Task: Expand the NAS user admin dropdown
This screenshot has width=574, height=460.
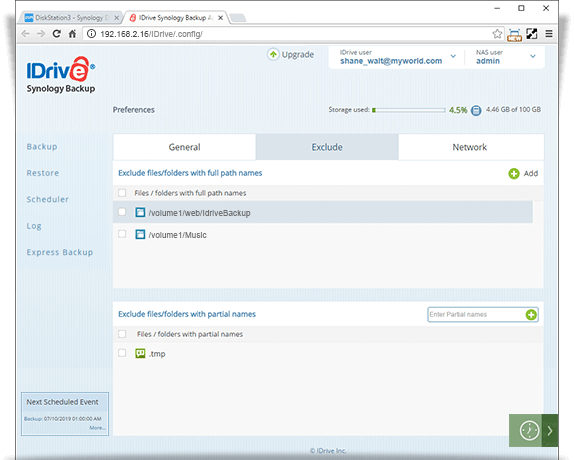Action: [533, 56]
